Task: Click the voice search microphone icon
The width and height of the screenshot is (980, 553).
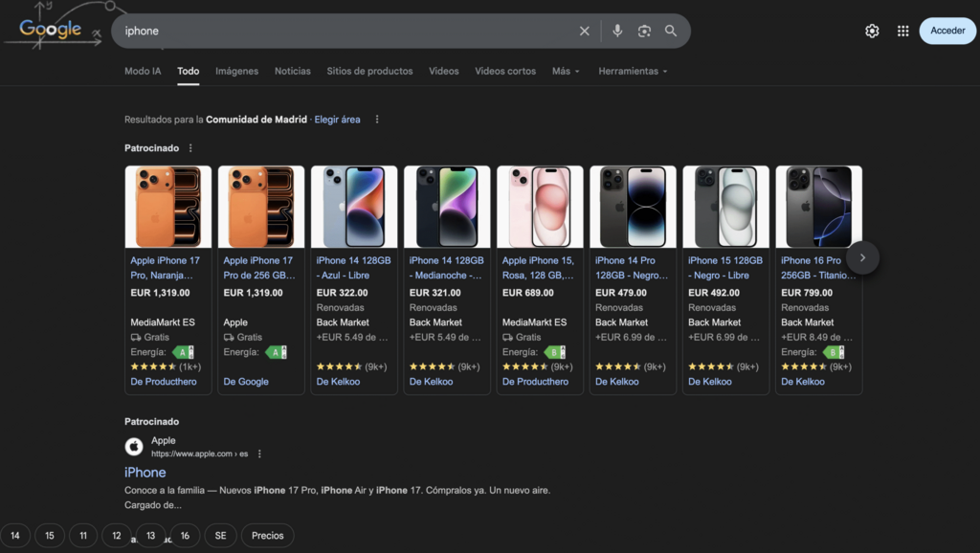Action: pyautogui.click(x=616, y=31)
